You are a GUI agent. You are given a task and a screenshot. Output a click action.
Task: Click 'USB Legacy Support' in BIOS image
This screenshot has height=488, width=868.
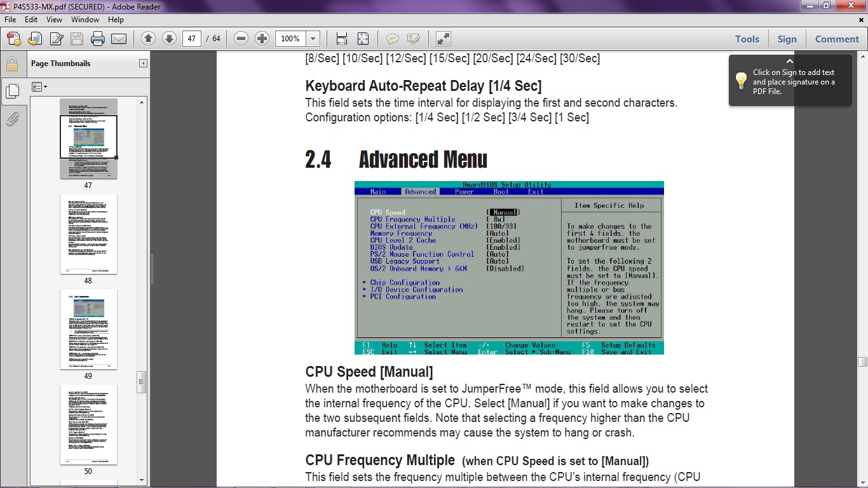click(x=405, y=261)
